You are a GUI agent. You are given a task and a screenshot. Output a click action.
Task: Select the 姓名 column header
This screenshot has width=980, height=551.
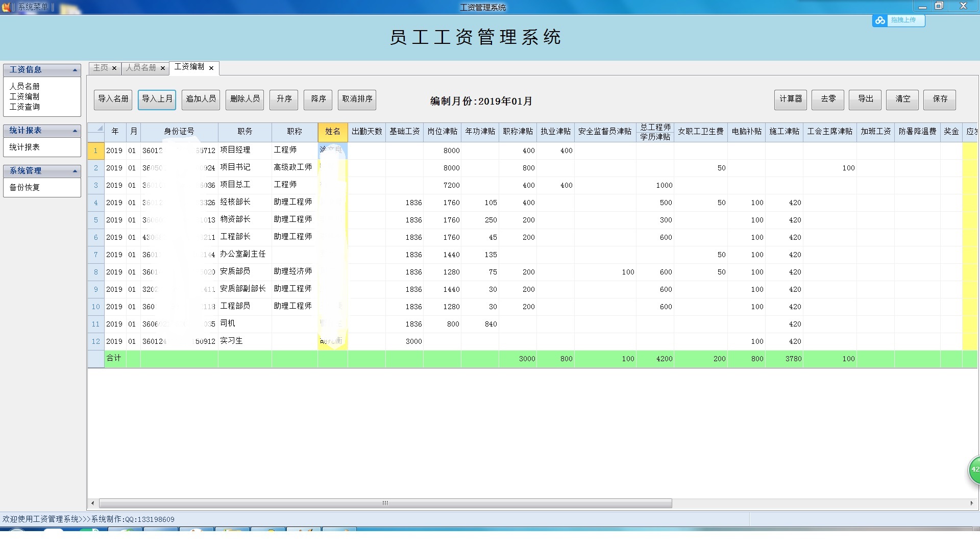(332, 132)
